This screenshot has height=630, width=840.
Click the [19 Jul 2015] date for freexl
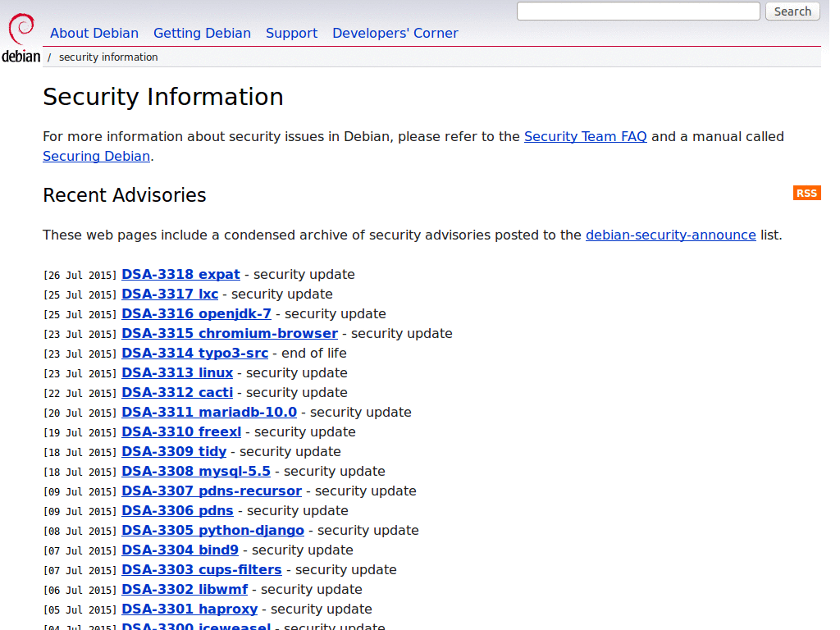80,433
